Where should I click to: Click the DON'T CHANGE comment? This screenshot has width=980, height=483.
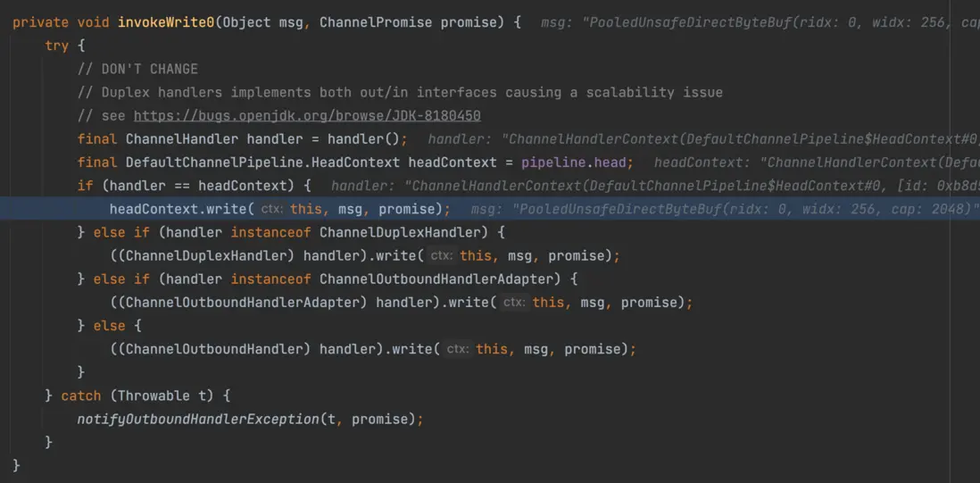coord(137,69)
